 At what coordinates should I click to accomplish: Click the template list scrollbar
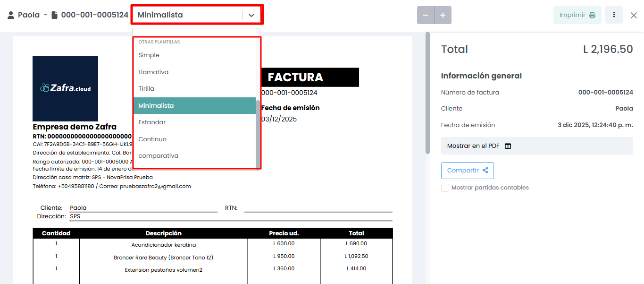(258, 134)
